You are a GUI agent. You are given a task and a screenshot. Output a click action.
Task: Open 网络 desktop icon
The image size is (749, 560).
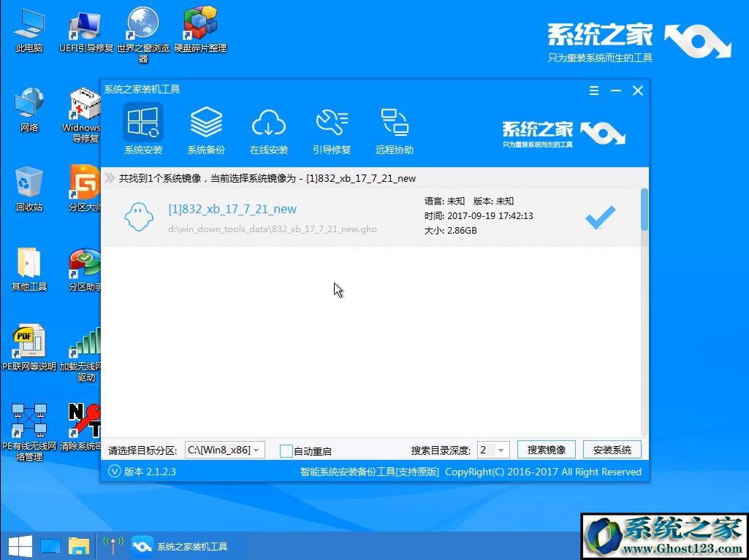tap(29, 110)
